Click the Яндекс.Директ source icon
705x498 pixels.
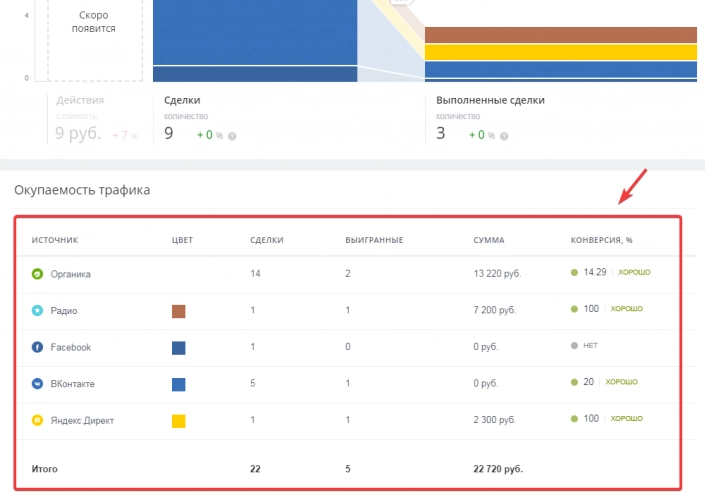tap(37, 420)
